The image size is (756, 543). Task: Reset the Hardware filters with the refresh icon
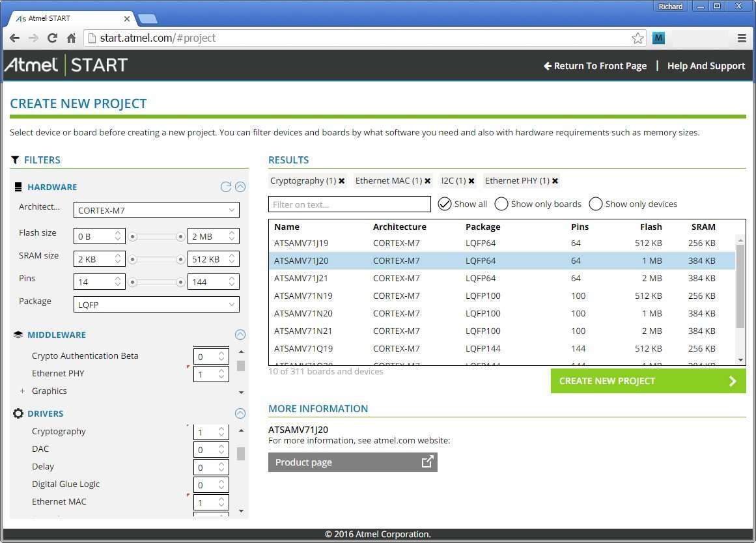point(226,187)
